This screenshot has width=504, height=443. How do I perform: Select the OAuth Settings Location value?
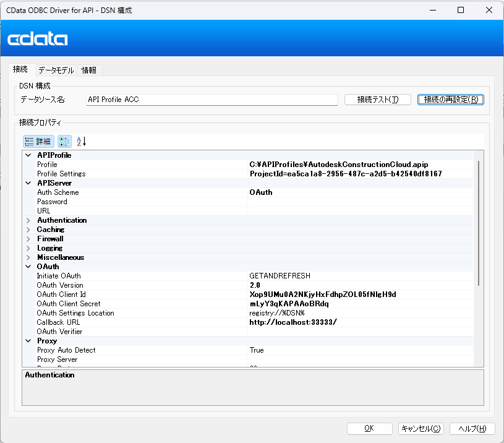tap(277, 314)
